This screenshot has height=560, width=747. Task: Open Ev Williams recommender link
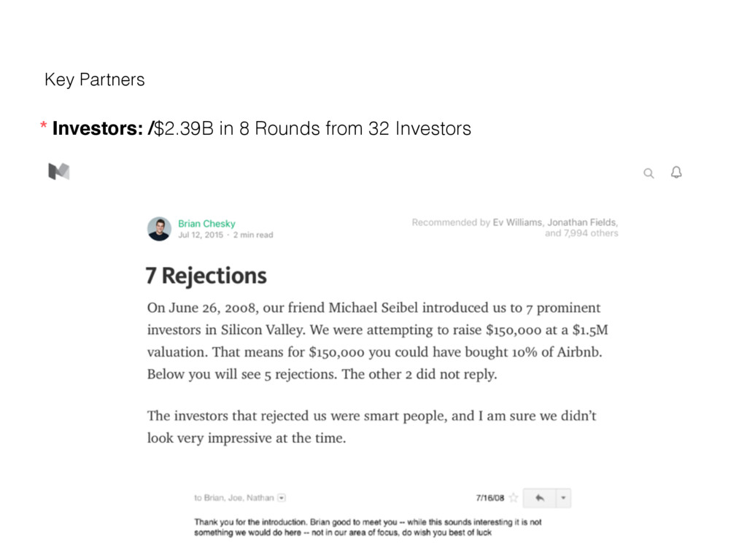pos(517,222)
